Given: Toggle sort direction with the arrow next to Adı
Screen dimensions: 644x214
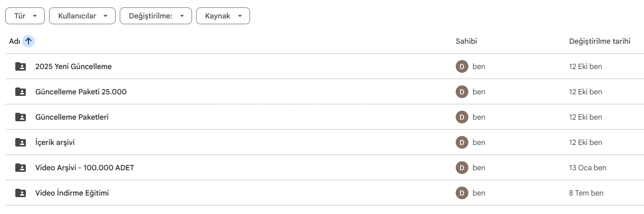Looking at the screenshot, I should (x=28, y=41).
